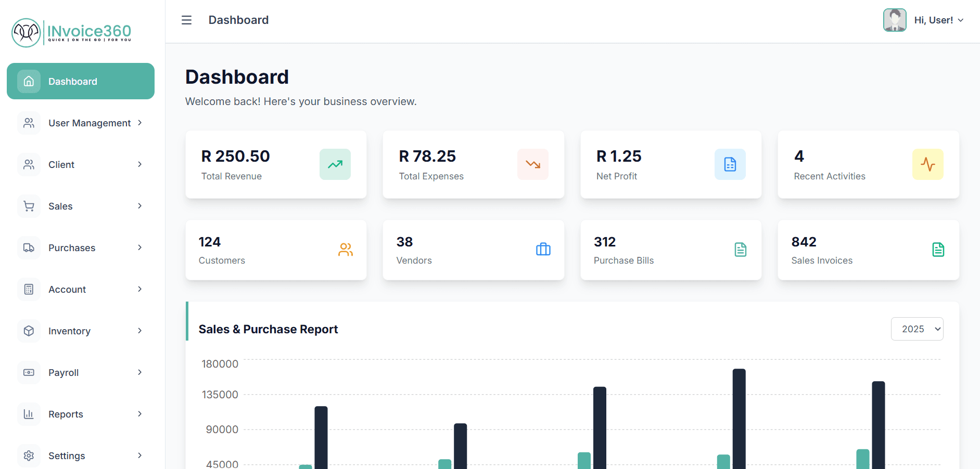Click the Reports bar chart icon
Screen dimensions: 980x469
coord(29,414)
